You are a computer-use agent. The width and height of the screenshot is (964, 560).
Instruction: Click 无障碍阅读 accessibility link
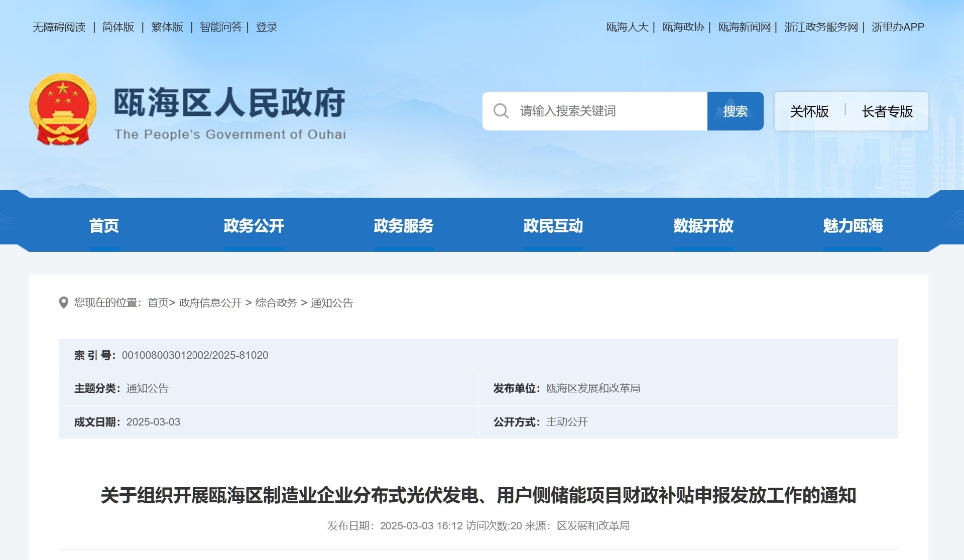click(x=59, y=27)
